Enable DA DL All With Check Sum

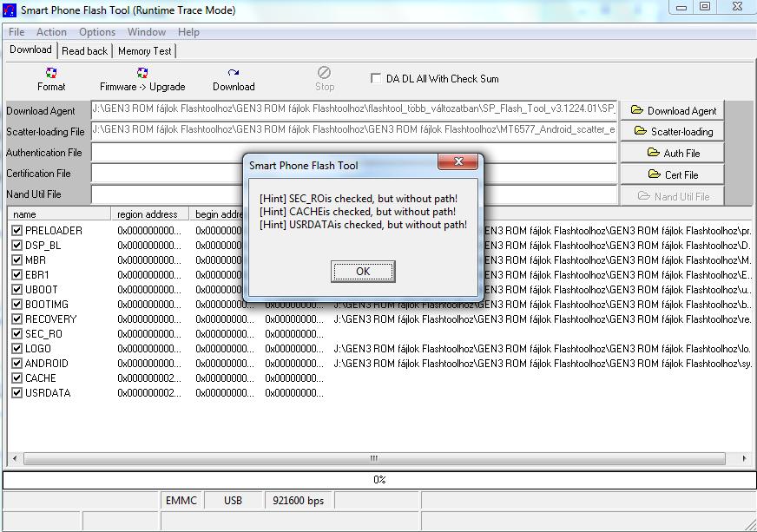point(376,78)
